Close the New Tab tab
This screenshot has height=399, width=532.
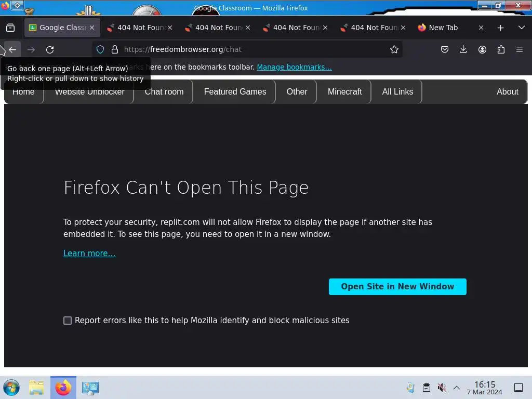point(481,28)
